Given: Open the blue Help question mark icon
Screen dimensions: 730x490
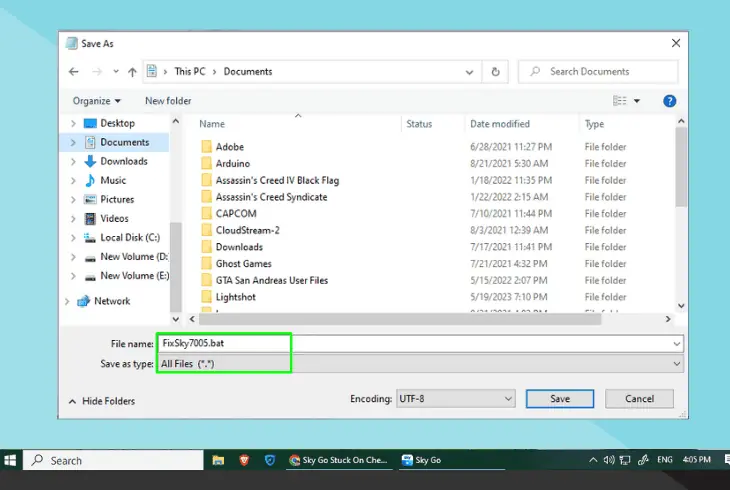Looking at the screenshot, I should pos(670,101).
